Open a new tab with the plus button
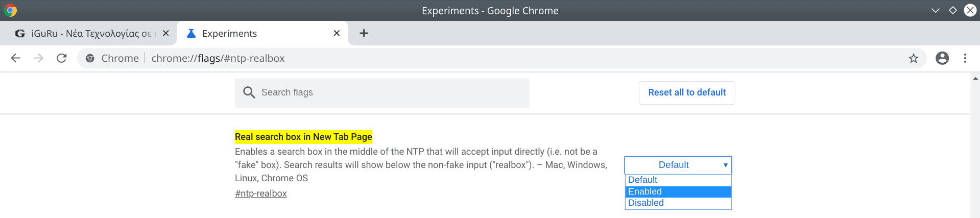This screenshot has height=218, width=980. coord(364,33)
